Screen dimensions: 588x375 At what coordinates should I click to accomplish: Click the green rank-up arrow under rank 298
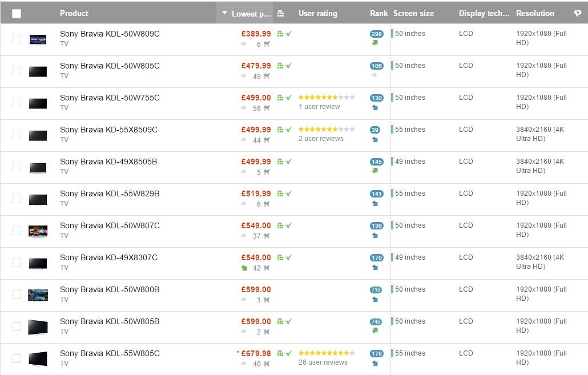click(x=375, y=43)
